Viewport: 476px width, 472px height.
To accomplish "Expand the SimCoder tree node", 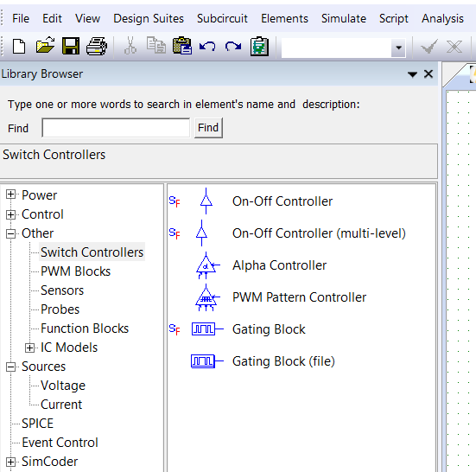I will [x=10, y=462].
